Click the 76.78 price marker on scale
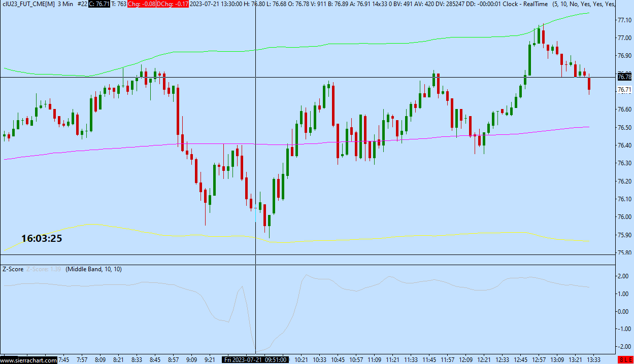 coord(624,77)
